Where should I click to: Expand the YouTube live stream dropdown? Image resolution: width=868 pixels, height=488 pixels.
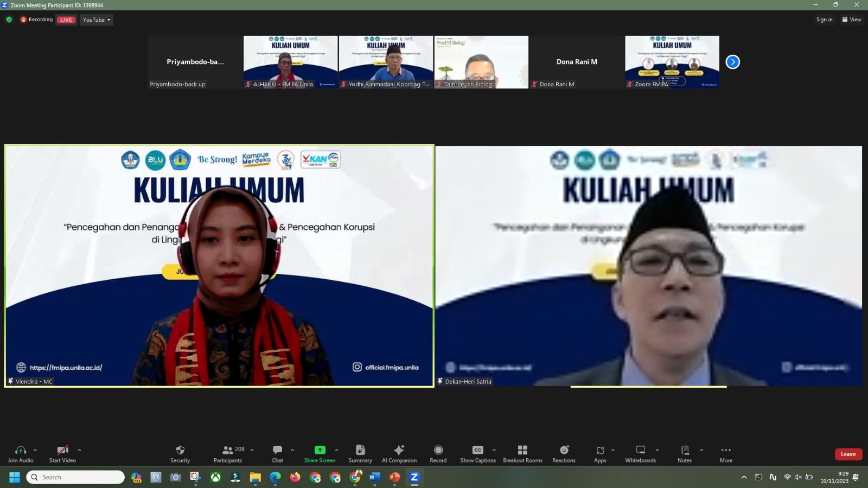97,20
